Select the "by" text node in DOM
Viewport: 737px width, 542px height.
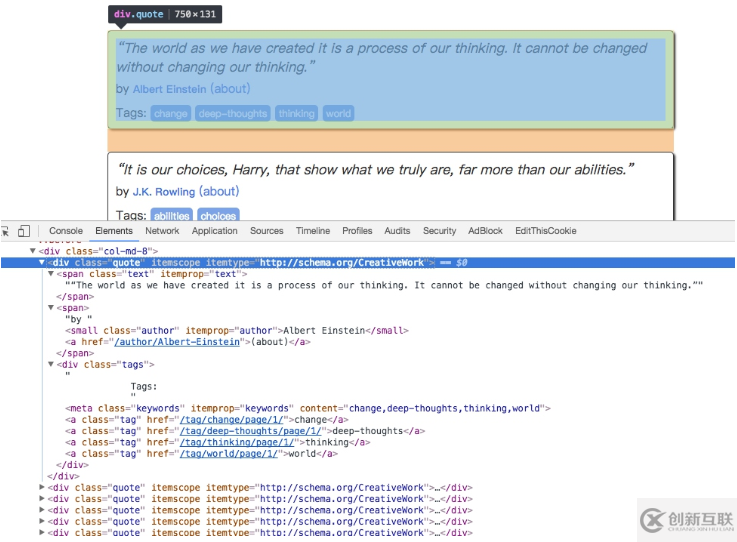pyautogui.click(x=78, y=319)
